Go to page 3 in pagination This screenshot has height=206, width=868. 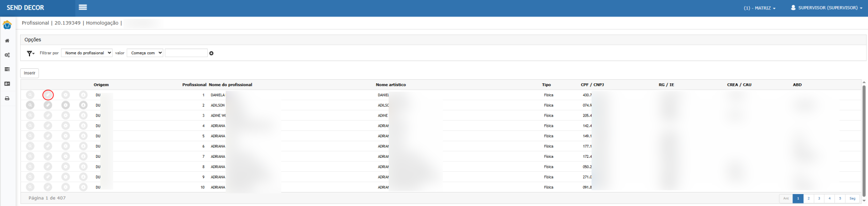click(x=819, y=198)
